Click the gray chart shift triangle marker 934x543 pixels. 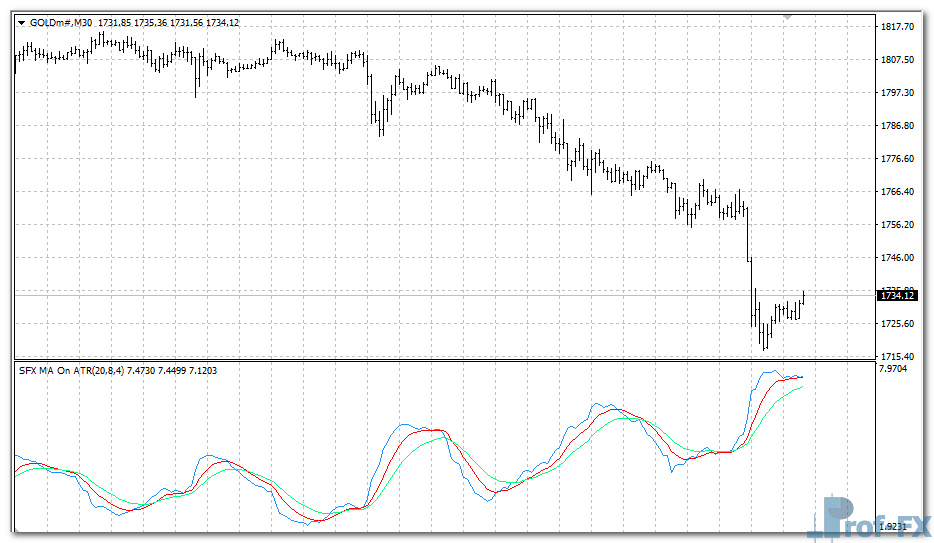point(788,17)
